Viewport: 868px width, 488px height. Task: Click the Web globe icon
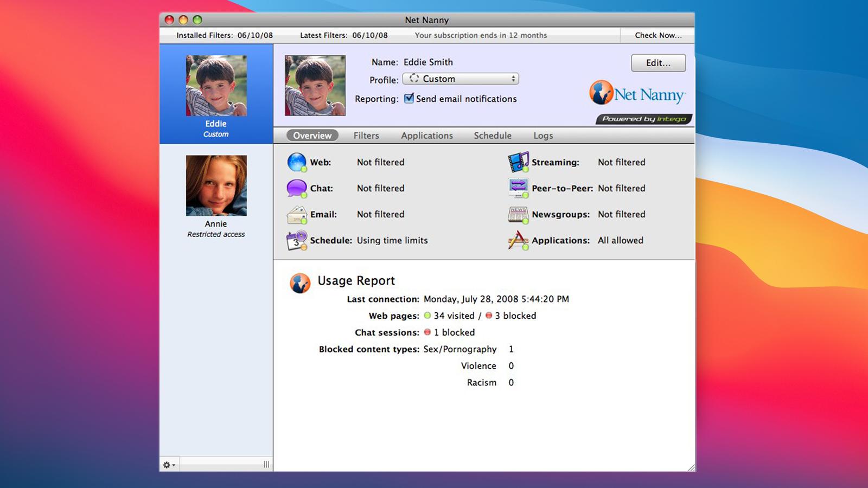(x=297, y=162)
